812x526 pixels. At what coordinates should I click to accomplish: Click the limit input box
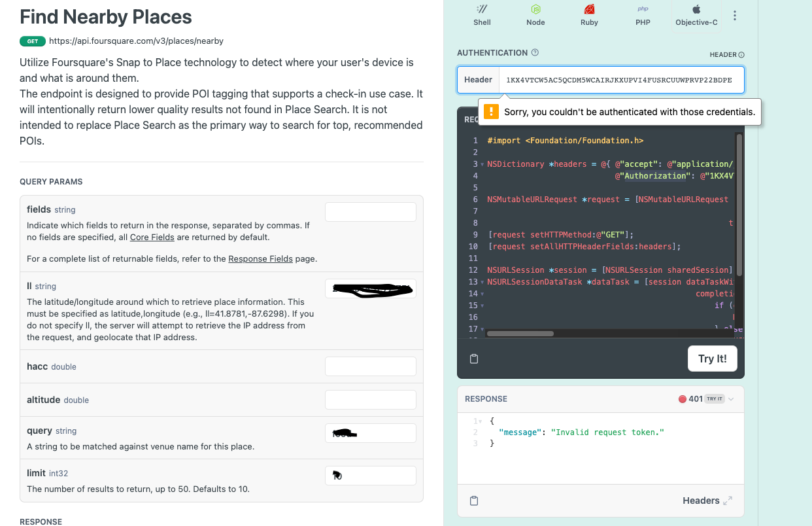tap(371, 476)
